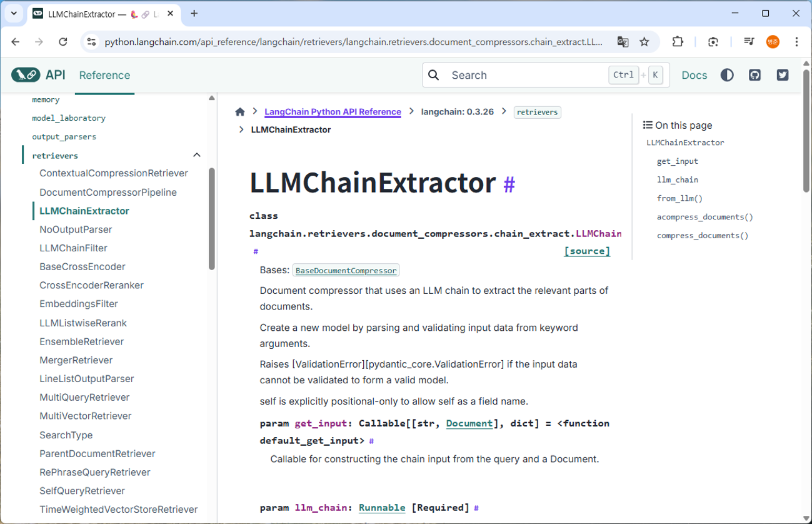Open LangChain Python API Reference breadcrumb
Image resolution: width=812 pixels, height=524 pixels.
tap(333, 112)
